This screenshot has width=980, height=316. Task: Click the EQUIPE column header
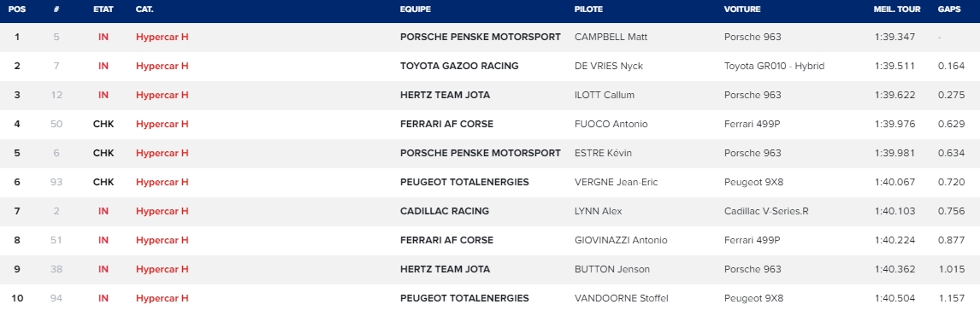[x=416, y=9]
